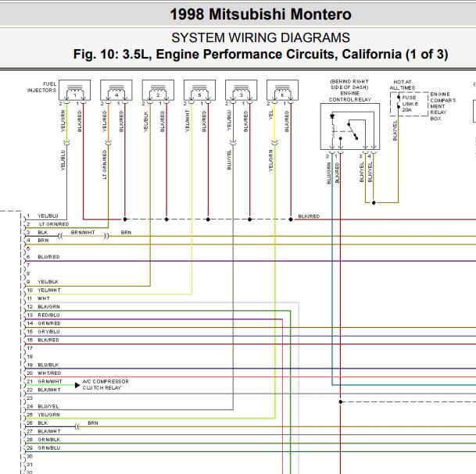Click the vertical YEL/BLK label under injector 2
Viewport: 476px width, 474px height.
tap(145, 122)
